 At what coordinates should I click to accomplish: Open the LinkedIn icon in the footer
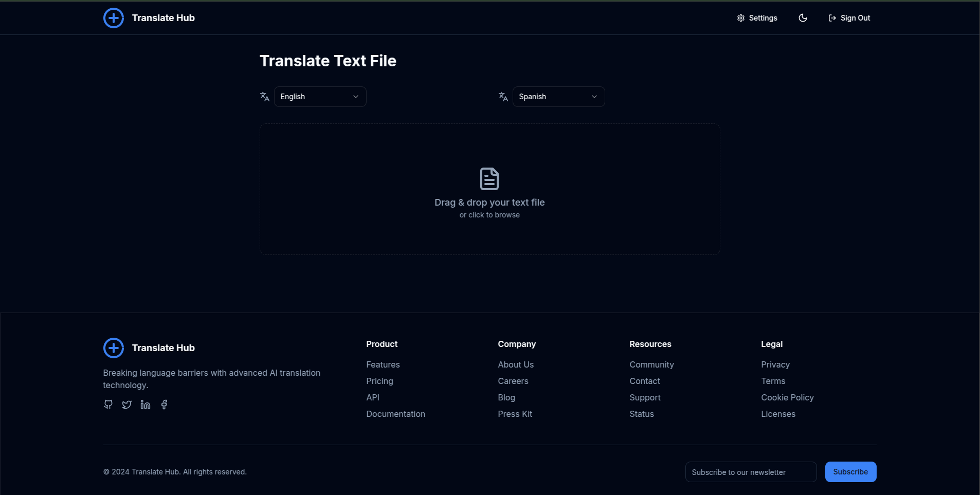145,405
